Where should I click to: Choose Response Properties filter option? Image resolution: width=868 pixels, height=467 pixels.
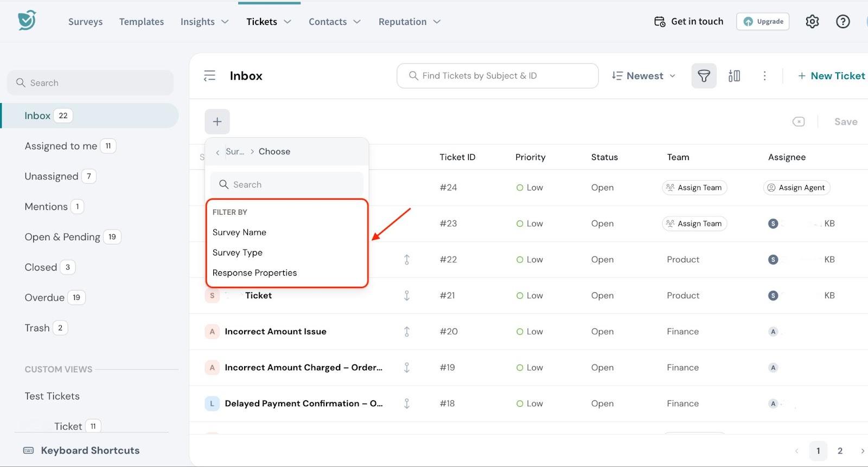click(254, 273)
